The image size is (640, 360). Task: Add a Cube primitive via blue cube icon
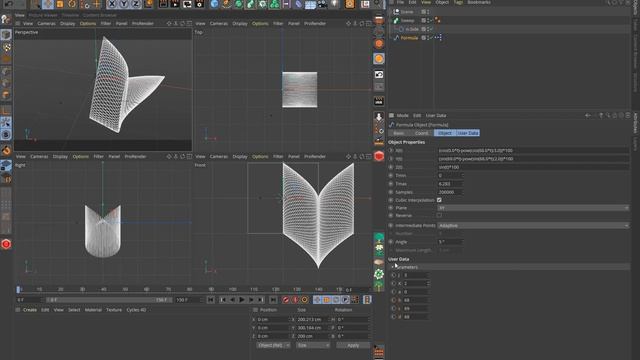click(214, 4)
